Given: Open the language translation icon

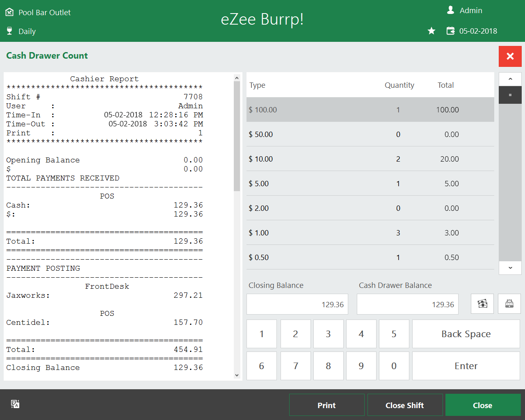Looking at the screenshot, I should pos(15,404).
